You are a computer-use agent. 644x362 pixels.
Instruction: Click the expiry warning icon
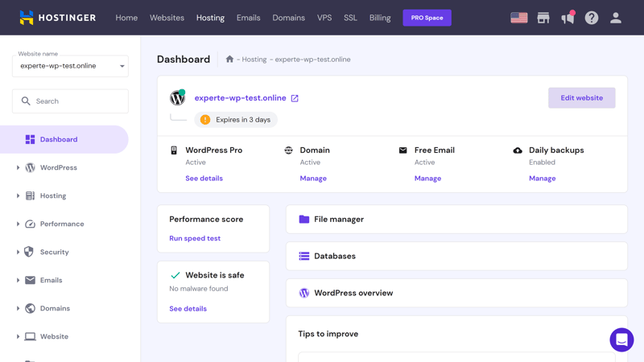coord(205,119)
